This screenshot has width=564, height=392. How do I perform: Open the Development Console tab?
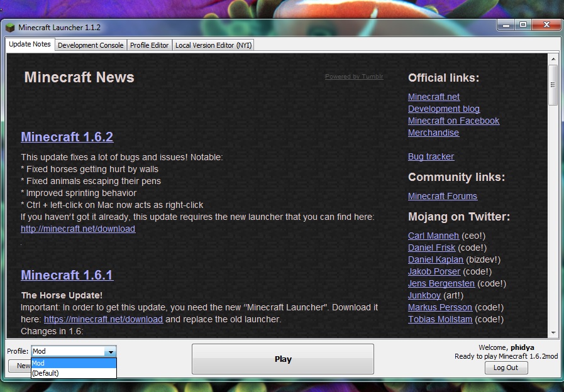[91, 45]
